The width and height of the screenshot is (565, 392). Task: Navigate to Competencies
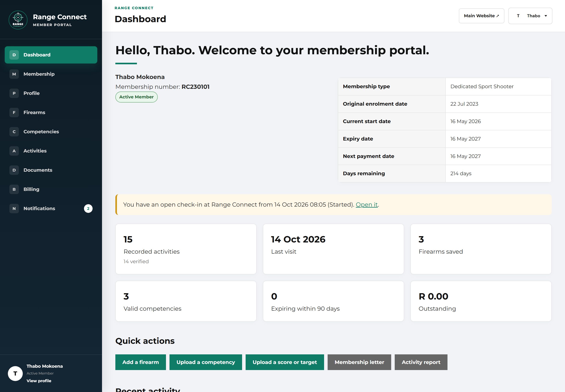click(51, 132)
